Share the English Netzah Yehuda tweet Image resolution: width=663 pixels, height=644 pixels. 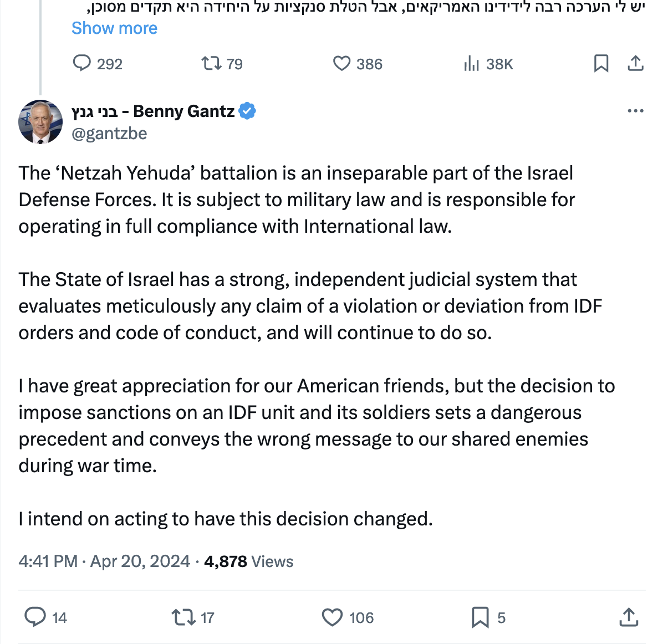coord(629,617)
